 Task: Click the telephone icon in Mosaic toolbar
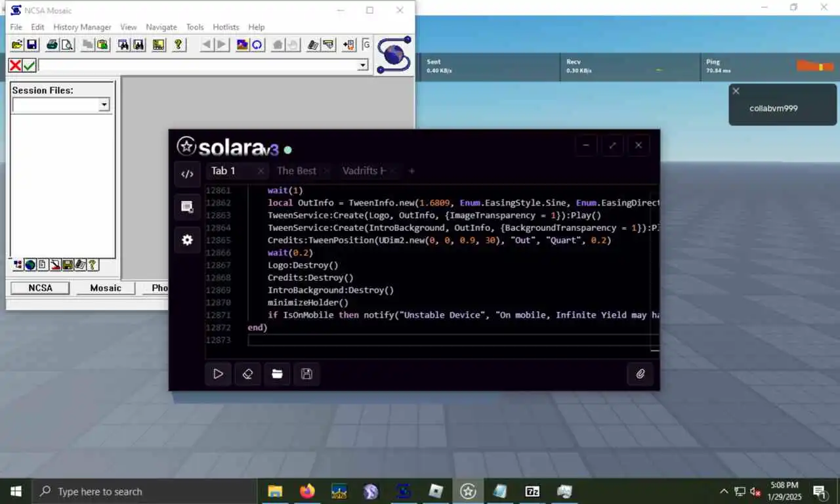click(314, 45)
